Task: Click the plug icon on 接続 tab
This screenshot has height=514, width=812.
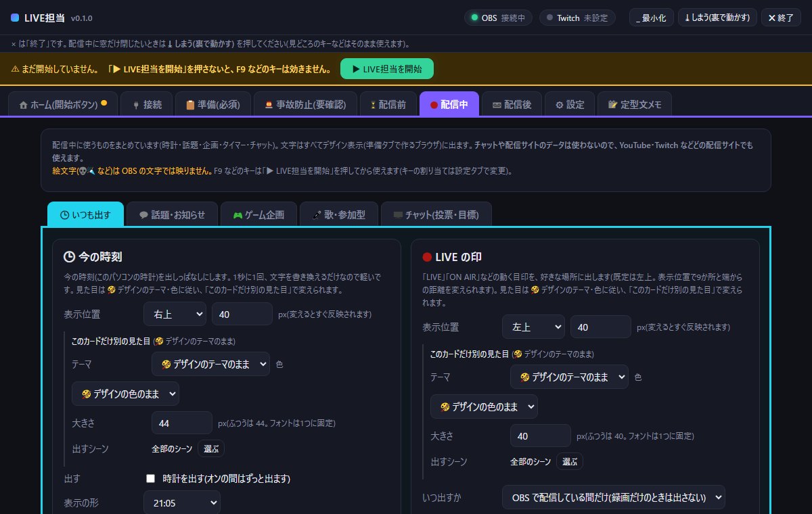Action: pos(135,105)
